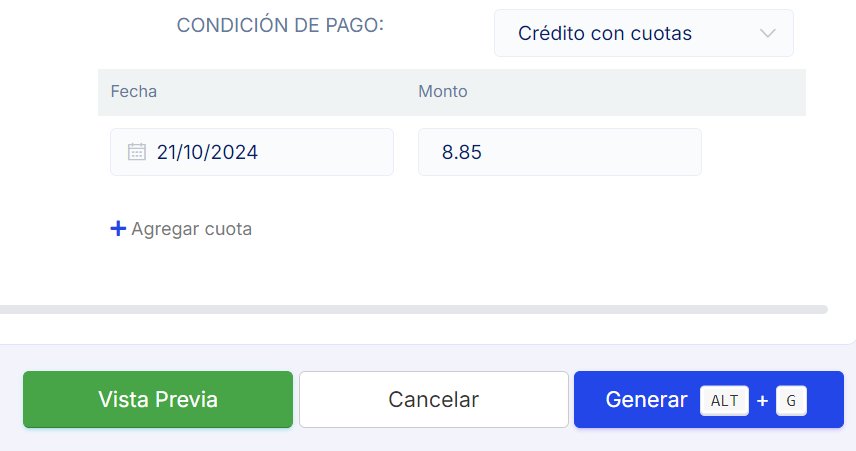Click the blue plus icon beside Agregar cuota

[118, 229]
